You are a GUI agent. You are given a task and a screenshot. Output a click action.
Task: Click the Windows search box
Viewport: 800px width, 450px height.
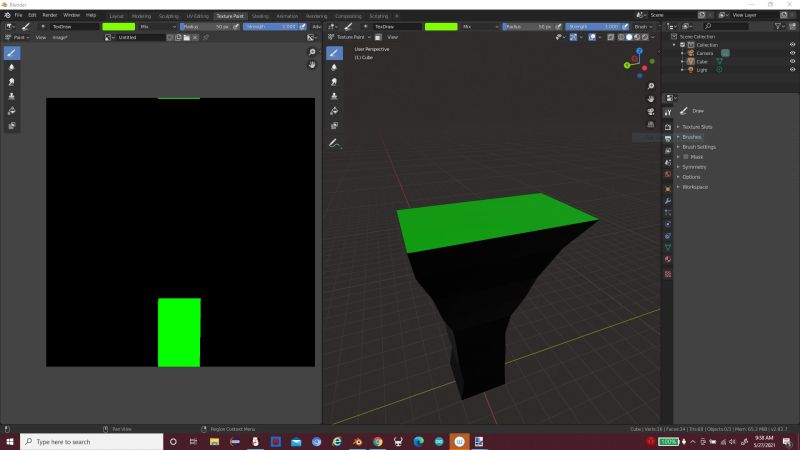click(x=92, y=442)
